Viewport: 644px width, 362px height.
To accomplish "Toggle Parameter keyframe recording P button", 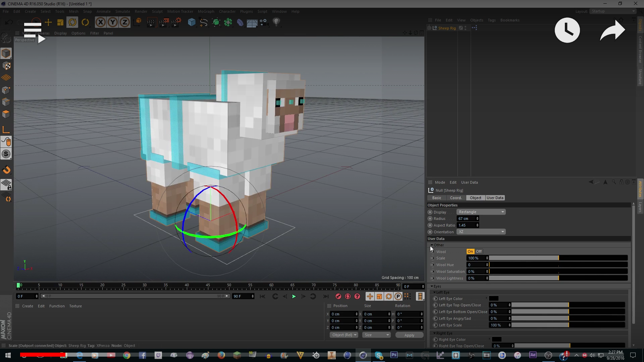I will point(398,296).
